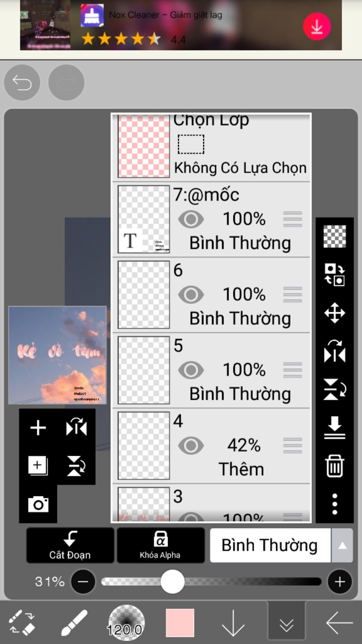Expand blend mode list with triangle arrow
The image size is (362, 644).
coord(342,546)
